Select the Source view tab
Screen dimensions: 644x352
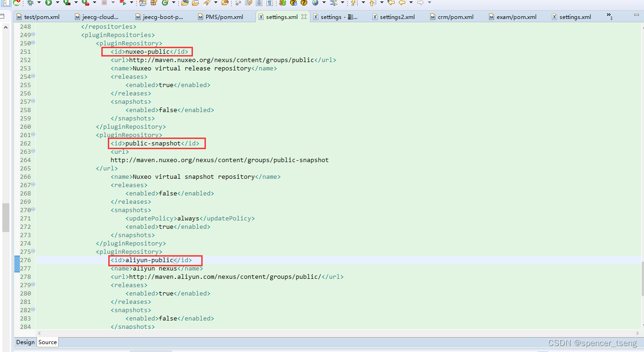point(48,342)
